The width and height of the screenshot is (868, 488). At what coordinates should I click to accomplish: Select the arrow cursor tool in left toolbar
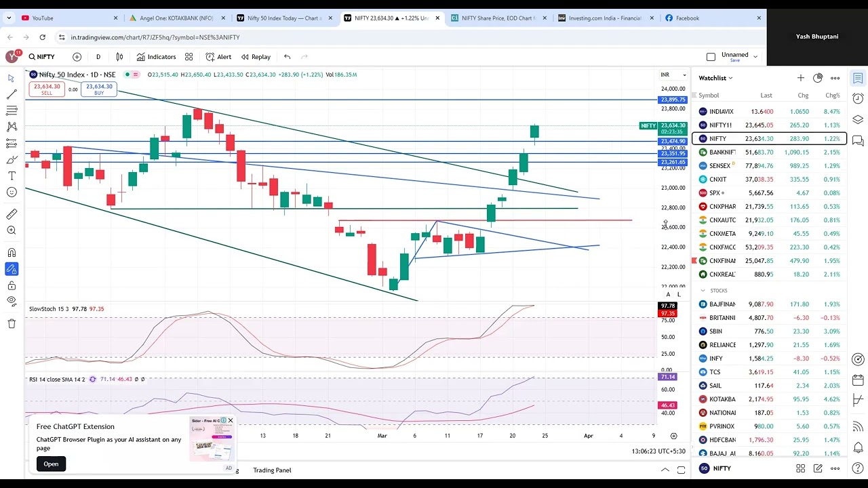12,79
